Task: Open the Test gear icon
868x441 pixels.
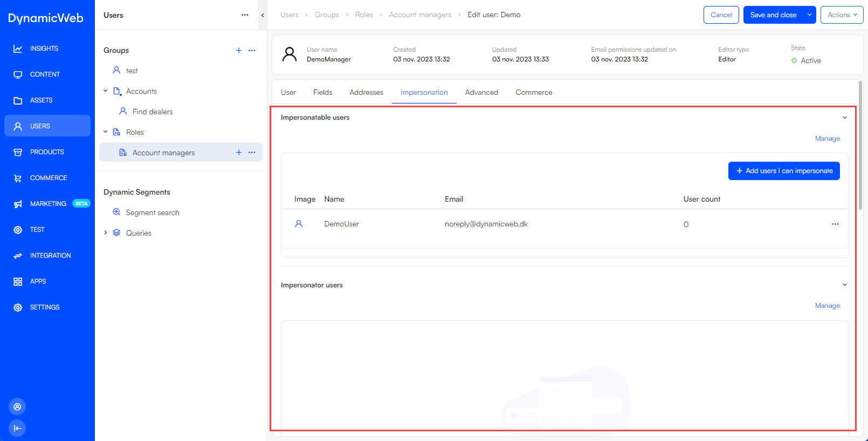Action: [18, 230]
